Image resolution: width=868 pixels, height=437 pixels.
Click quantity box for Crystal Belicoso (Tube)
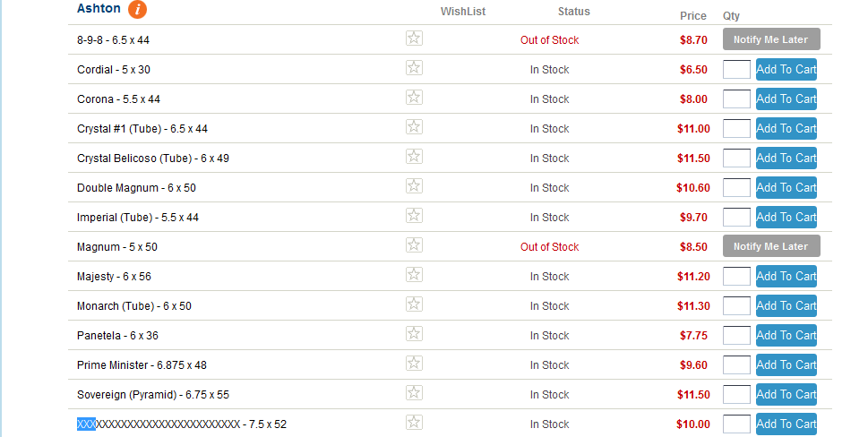(x=736, y=158)
